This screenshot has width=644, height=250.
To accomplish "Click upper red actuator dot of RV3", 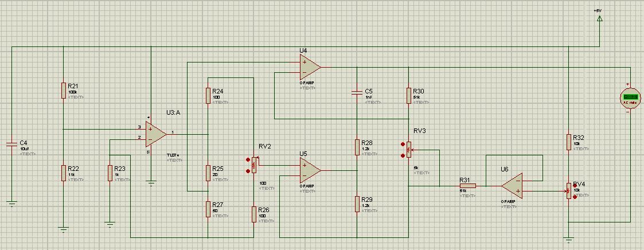I will (x=403, y=144).
